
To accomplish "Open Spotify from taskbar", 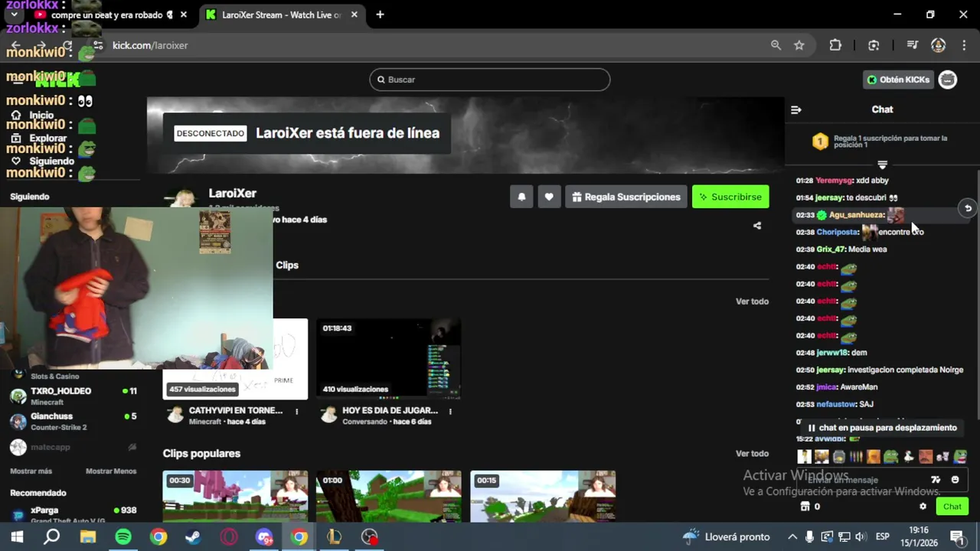I will pyautogui.click(x=123, y=537).
